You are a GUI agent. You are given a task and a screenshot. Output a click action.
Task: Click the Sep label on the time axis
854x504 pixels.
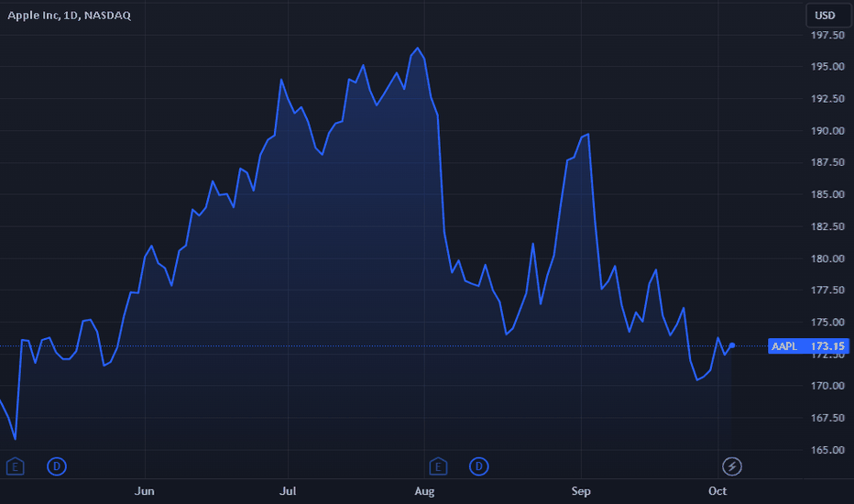pyautogui.click(x=581, y=491)
